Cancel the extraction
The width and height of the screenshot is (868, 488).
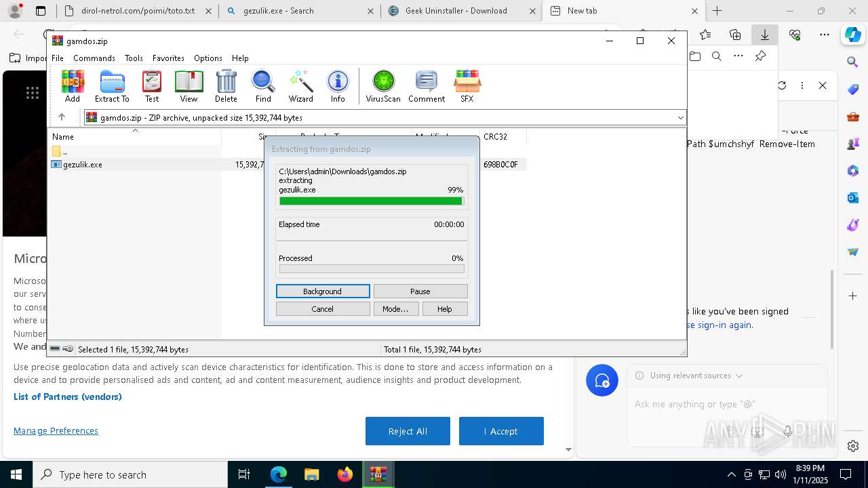point(323,309)
